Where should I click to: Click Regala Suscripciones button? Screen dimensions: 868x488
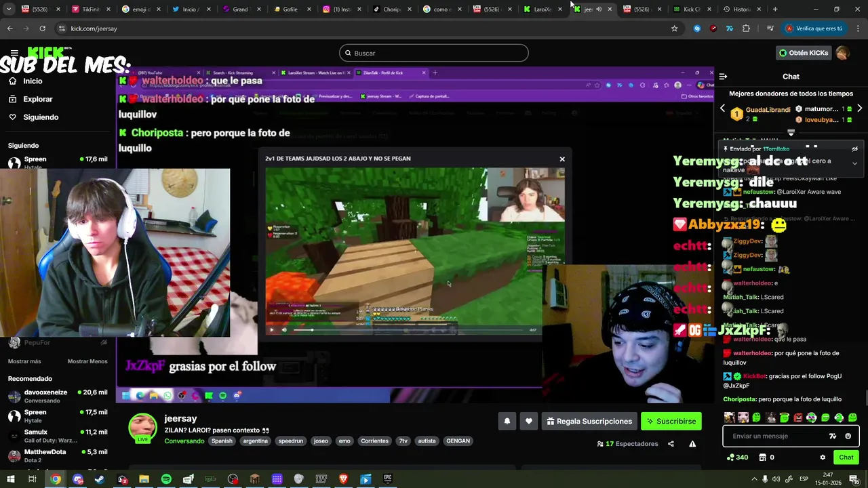point(589,422)
